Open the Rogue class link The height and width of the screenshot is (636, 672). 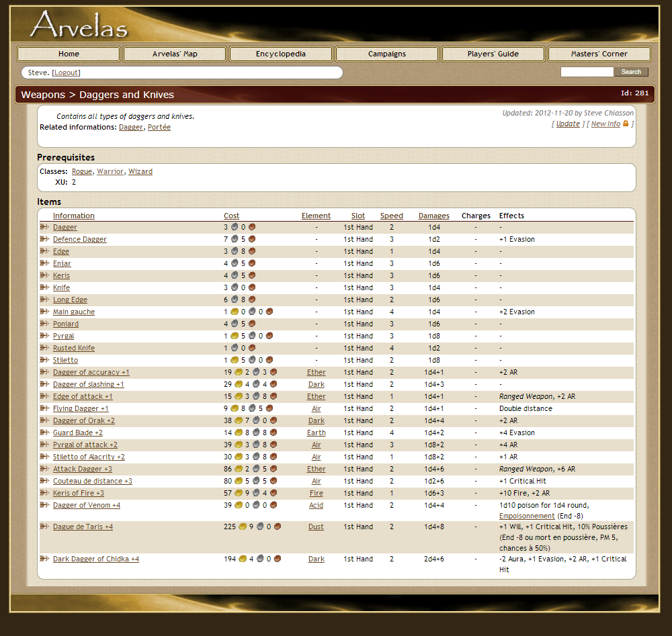coord(82,171)
